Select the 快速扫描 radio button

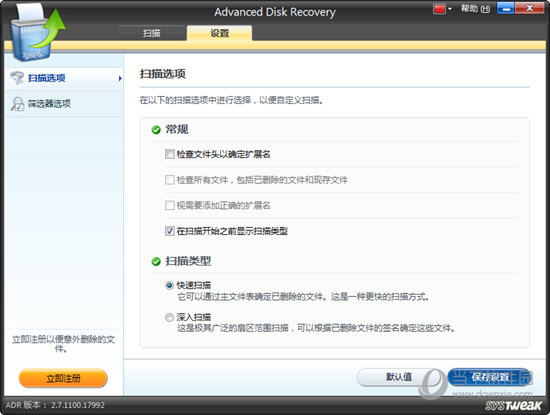(x=169, y=285)
